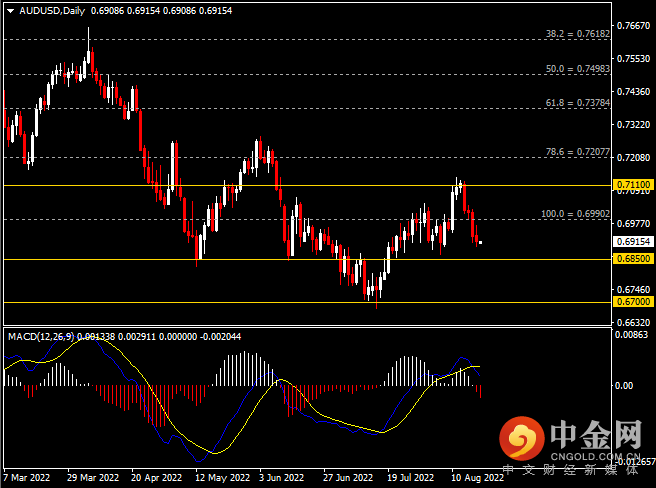
Task: Click the 0.67000 yellow price level tag
Action: (633, 302)
